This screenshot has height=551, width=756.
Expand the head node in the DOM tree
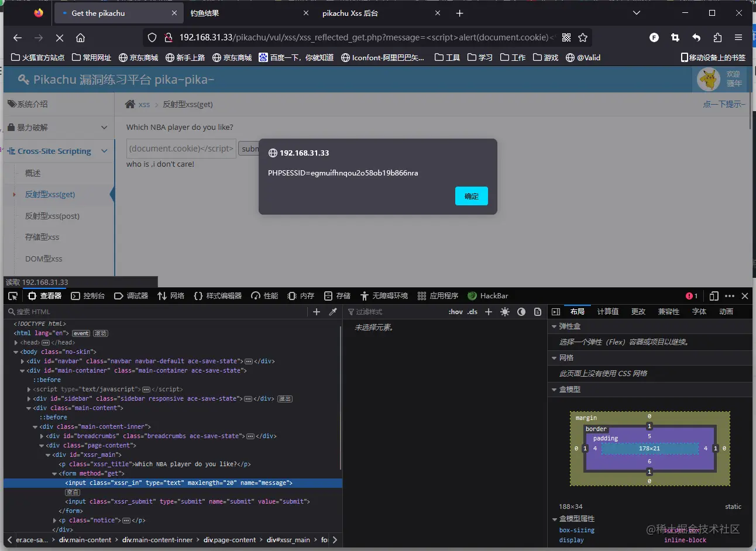pyautogui.click(x=16, y=343)
